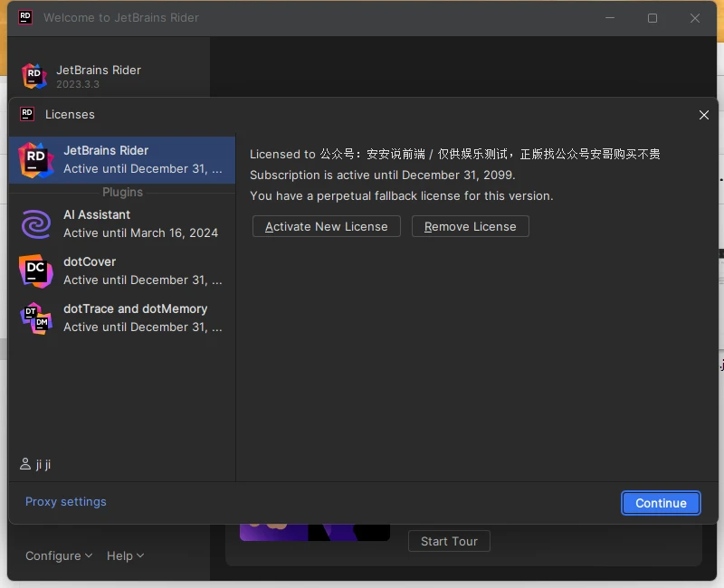The height and width of the screenshot is (588, 724).
Task: Click the RD icon in Licenses title bar
Action: click(x=27, y=114)
